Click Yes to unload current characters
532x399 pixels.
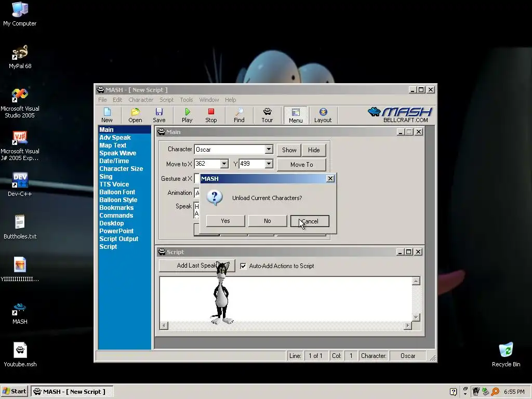(x=225, y=221)
